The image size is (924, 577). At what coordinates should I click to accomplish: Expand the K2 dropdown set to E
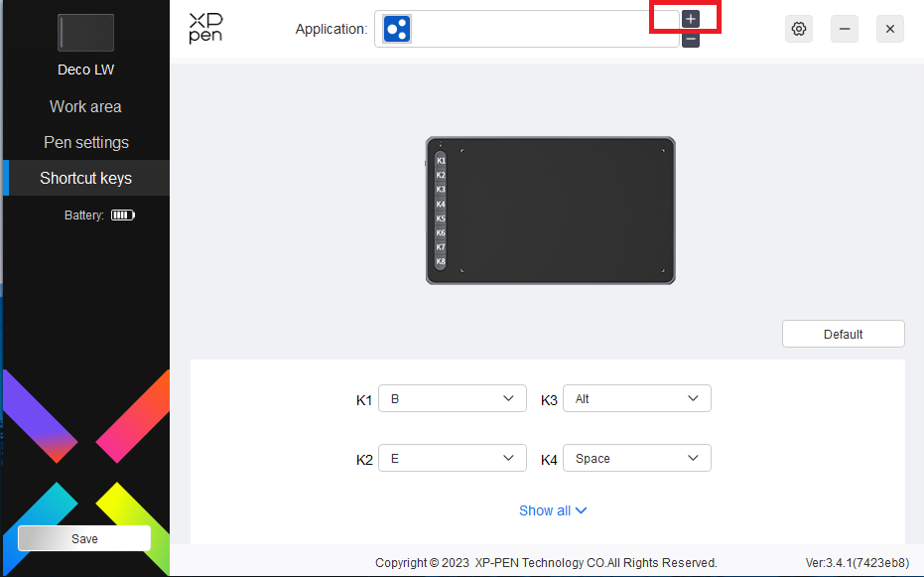point(452,458)
